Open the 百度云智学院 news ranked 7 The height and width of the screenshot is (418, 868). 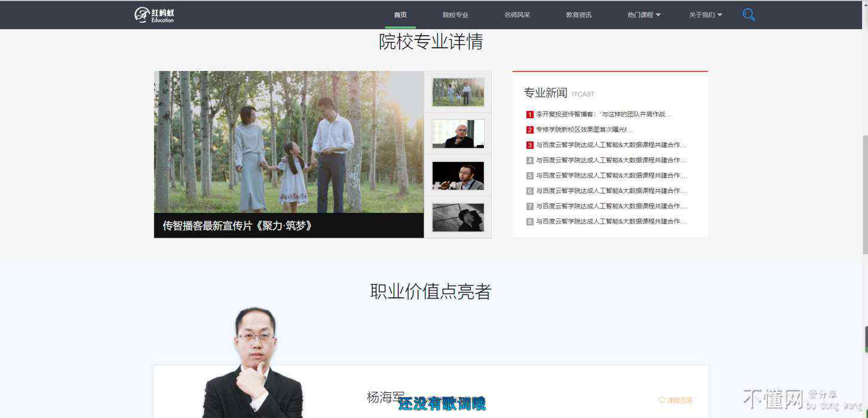coord(611,206)
